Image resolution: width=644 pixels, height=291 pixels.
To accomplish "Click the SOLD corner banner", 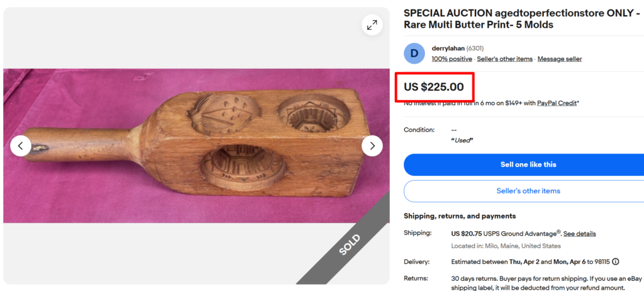I will point(350,244).
